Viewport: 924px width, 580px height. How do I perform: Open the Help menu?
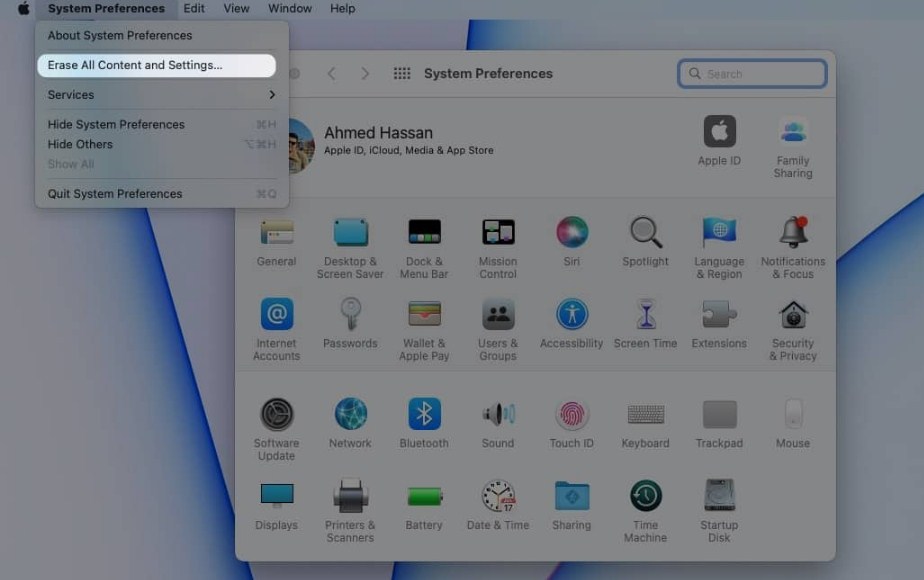[x=342, y=8]
